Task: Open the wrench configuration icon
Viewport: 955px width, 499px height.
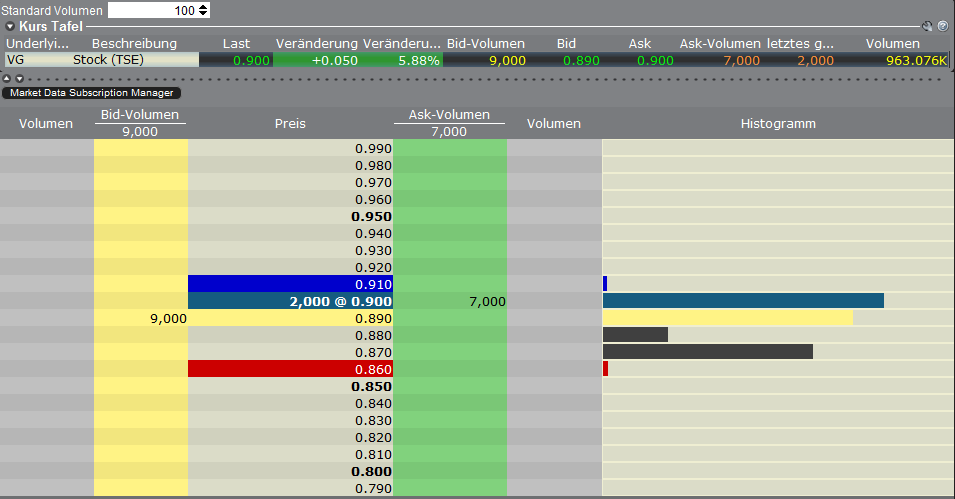Action: pyautogui.click(x=927, y=26)
